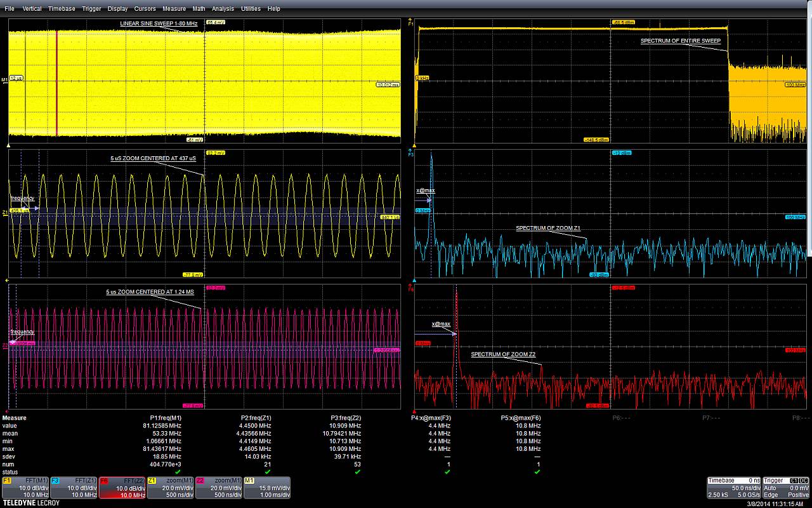Click the P5 status green checkmark
The width and height of the screenshot is (812, 508).
(537, 472)
